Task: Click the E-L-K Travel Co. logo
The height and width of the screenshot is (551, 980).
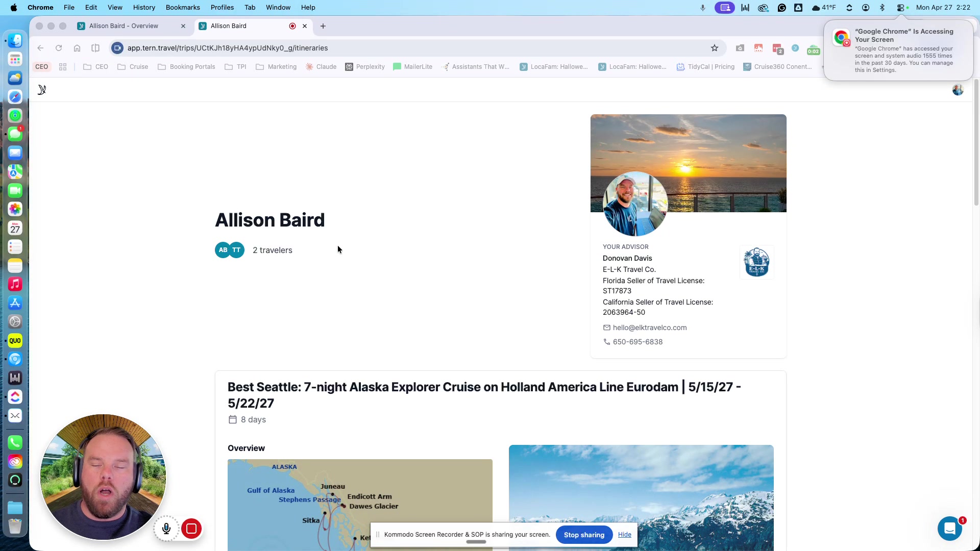Action: 756,262
